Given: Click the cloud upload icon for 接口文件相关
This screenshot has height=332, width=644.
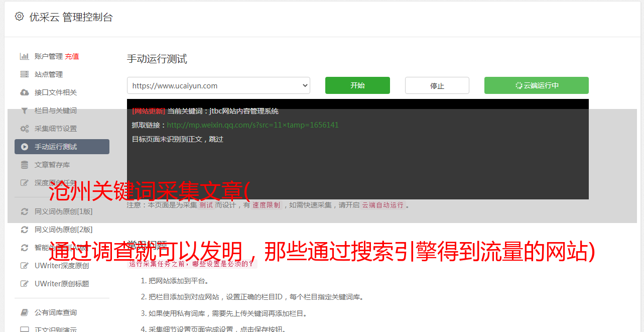Looking at the screenshot, I should tap(24, 92).
